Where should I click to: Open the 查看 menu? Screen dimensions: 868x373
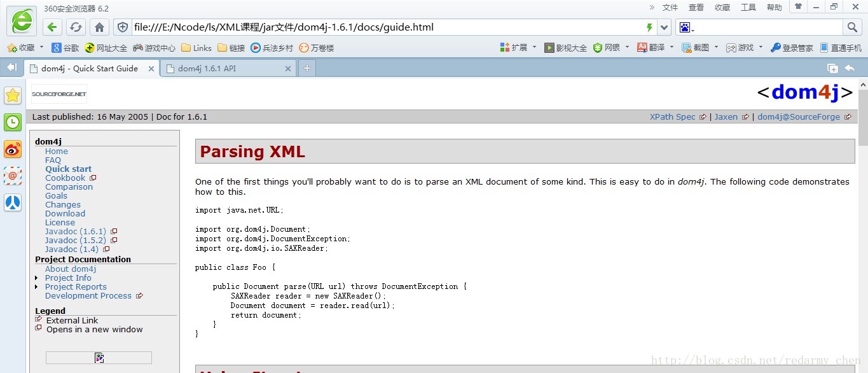coord(696,8)
